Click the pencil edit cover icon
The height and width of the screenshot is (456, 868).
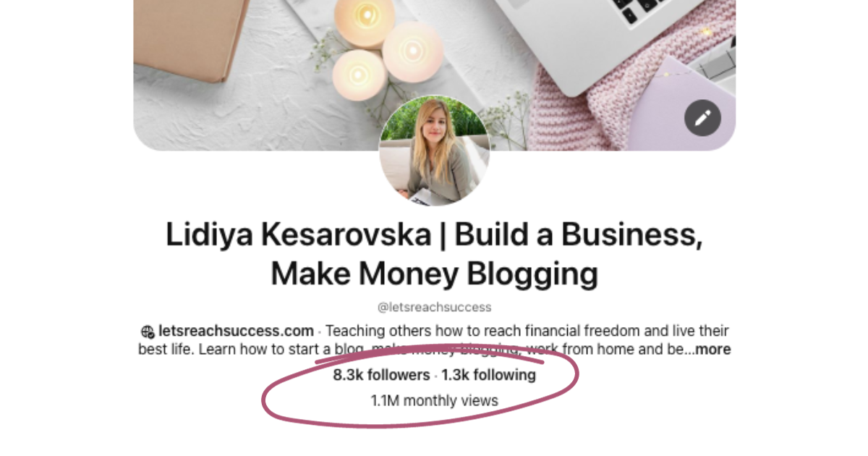click(702, 119)
